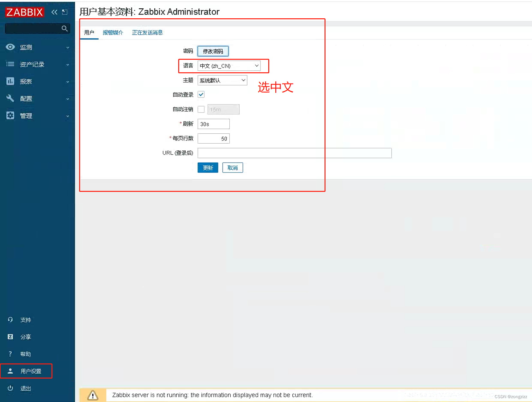The height and width of the screenshot is (402, 532).
Task: Expand the 报表 menu chevron
Action: (68, 82)
